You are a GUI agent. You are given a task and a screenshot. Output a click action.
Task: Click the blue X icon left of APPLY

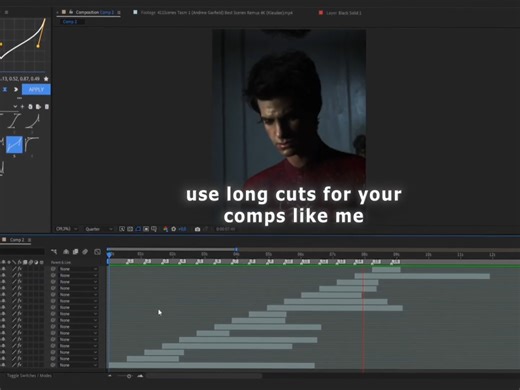(5, 90)
